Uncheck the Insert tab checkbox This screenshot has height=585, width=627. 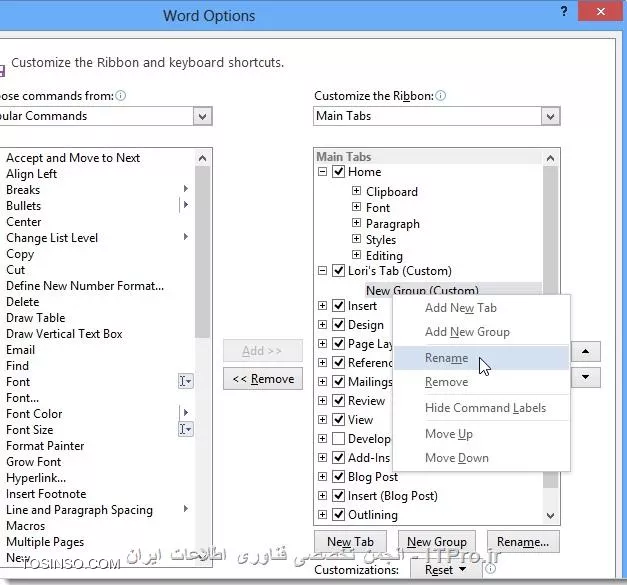[338, 305]
